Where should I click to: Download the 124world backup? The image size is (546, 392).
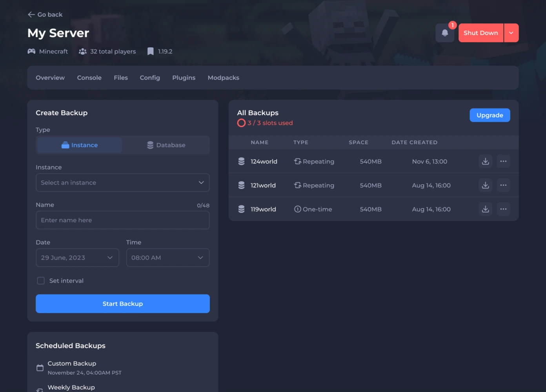click(485, 162)
